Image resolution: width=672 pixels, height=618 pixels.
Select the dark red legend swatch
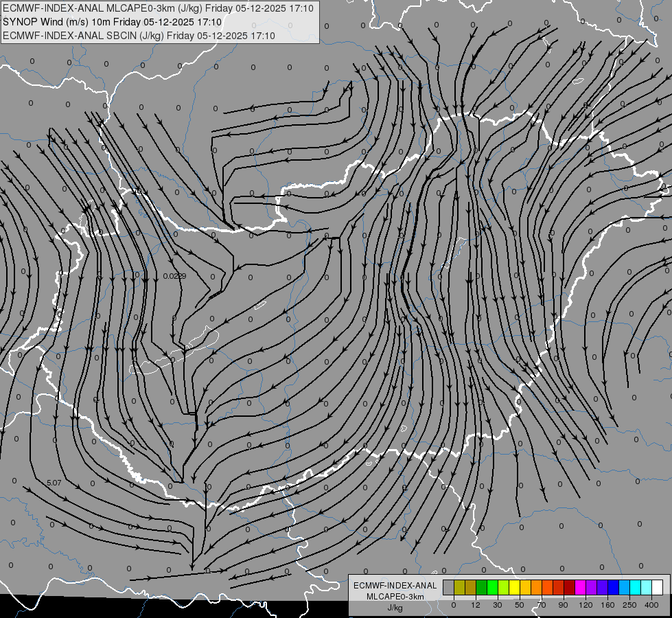tap(570, 587)
